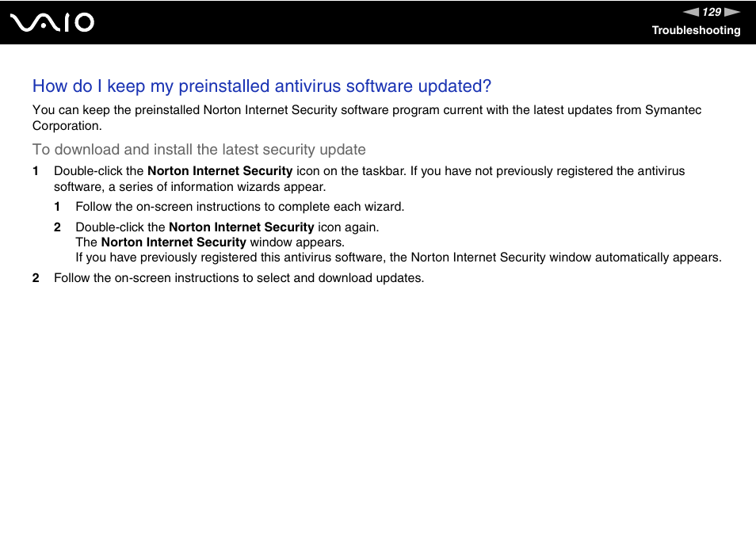
Task: Click the VAIO logo in header
Action: click(52, 23)
